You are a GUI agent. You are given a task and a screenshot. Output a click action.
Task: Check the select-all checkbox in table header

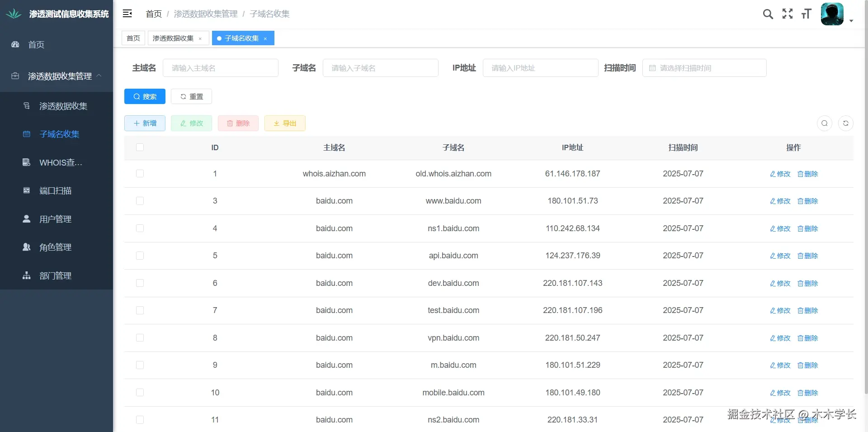click(x=140, y=147)
